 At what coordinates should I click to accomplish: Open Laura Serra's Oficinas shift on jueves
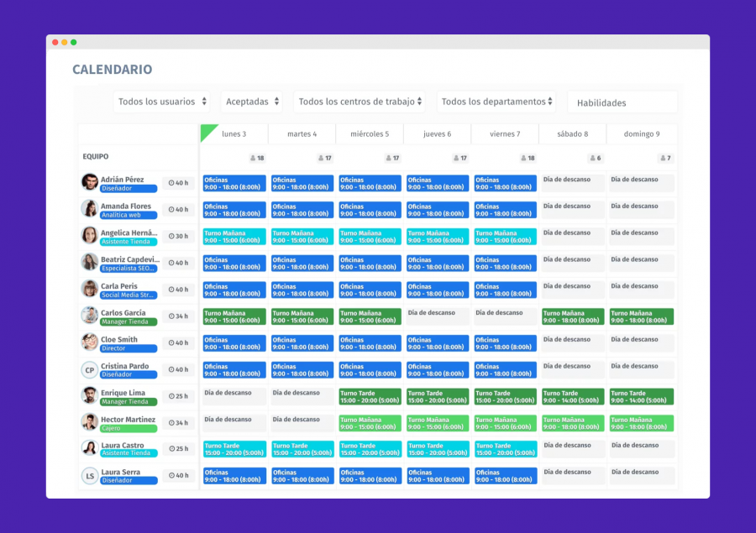[x=438, y=476]
